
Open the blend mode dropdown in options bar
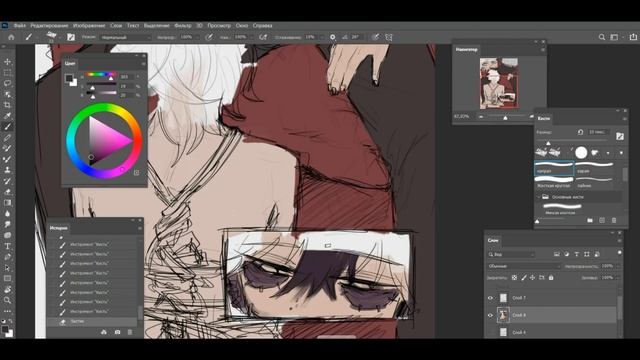(126, 37)
